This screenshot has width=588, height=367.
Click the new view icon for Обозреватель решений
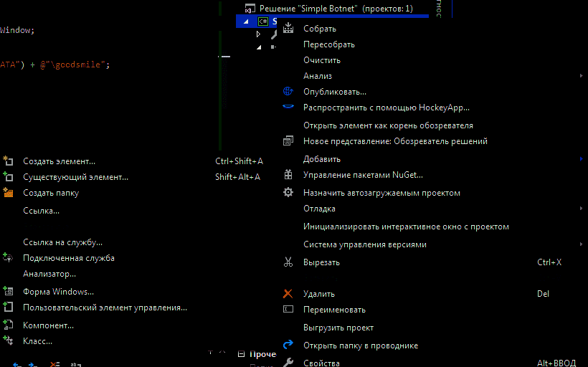[288, 141]
